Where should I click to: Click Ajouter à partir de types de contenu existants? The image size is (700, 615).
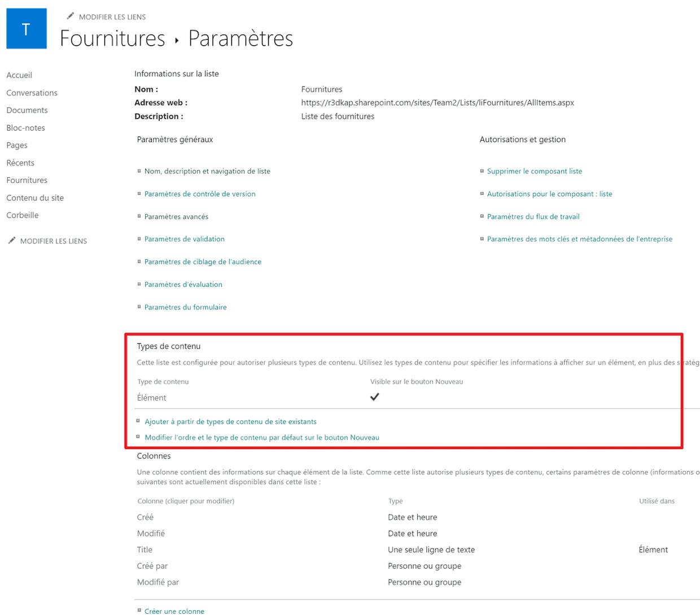coord(231,422)
